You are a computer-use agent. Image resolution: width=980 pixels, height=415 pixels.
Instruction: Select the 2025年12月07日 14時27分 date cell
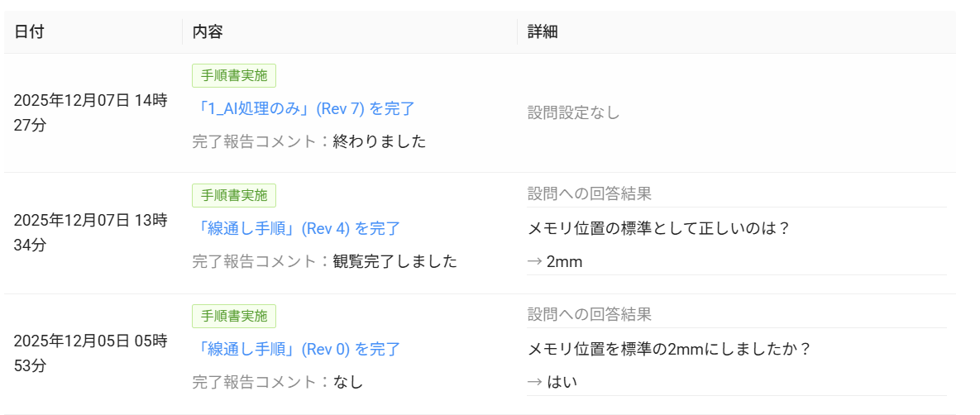[91, 112]
